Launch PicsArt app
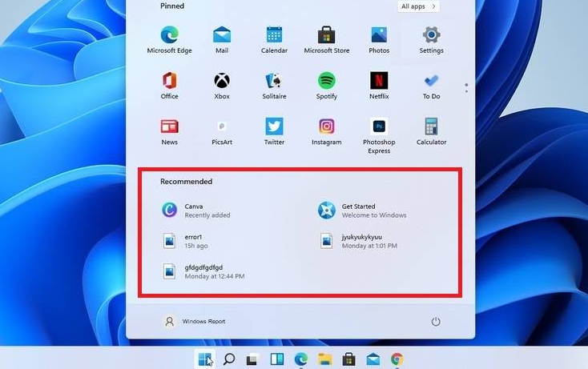 222,131
